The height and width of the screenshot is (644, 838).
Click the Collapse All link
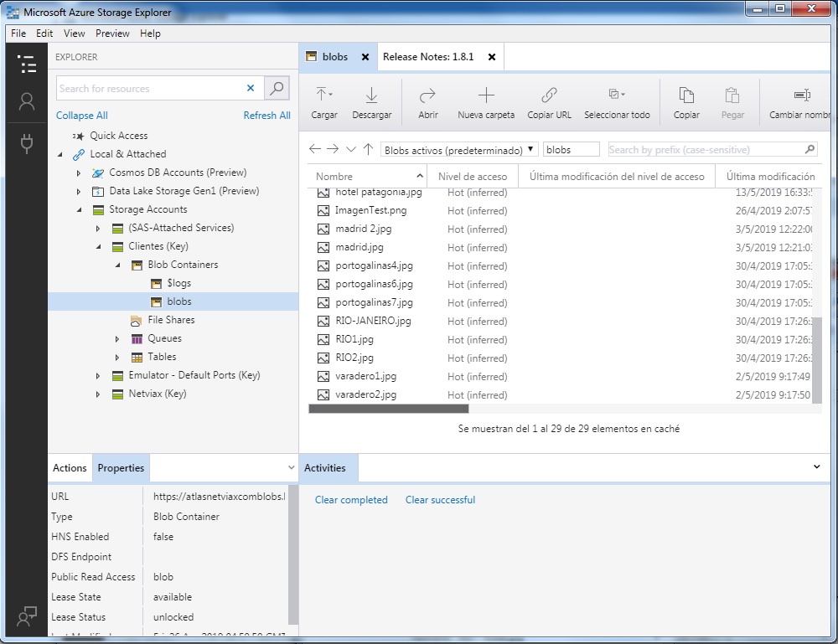pyautogui.click(x=82, y=116)
